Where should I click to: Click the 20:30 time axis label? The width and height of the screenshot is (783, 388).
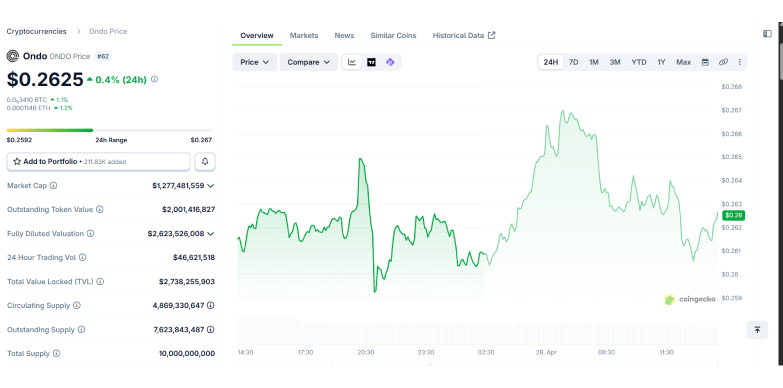pyautogui.click(x=366, y=352)
